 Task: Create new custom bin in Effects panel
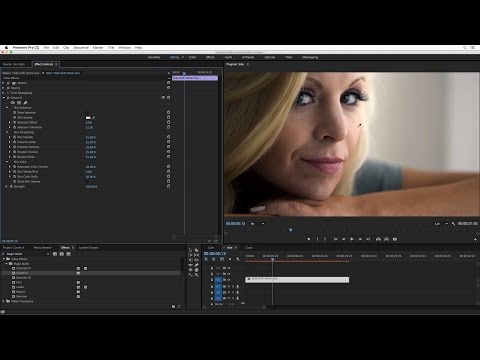[x=173, y=306]
